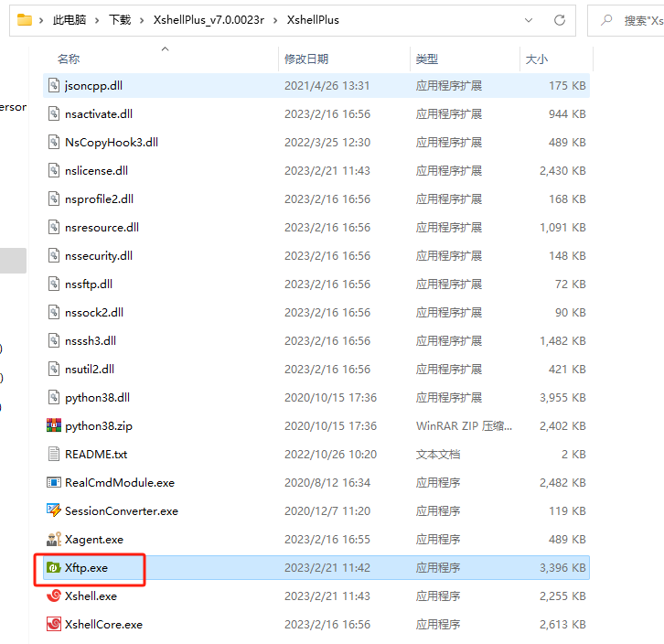This screenshot has height=644, width=664.
Task: Click the python38.dll file icon
Action: click(x=54, y=397)
